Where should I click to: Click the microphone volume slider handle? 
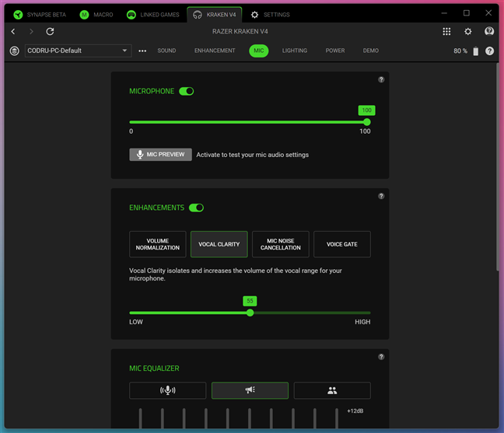tap(367, 122)
